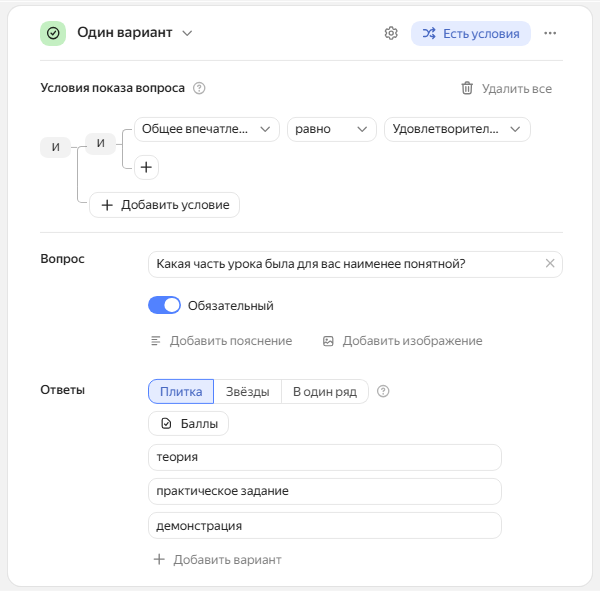The width and height of the screenshot is (600, 591).
Task: Toggle the inner И group operator
Action: [100, 144]
